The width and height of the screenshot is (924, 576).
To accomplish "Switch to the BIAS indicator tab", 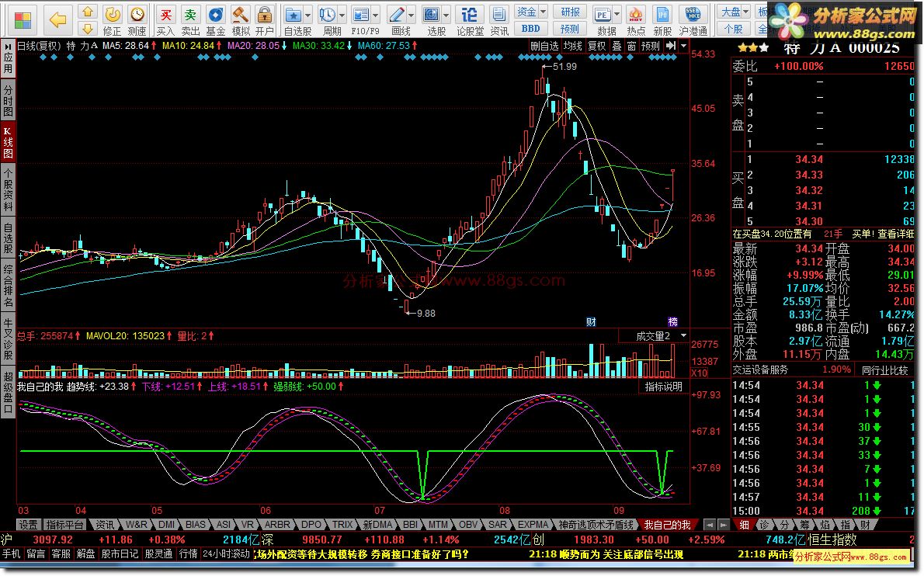I will 195,524.
